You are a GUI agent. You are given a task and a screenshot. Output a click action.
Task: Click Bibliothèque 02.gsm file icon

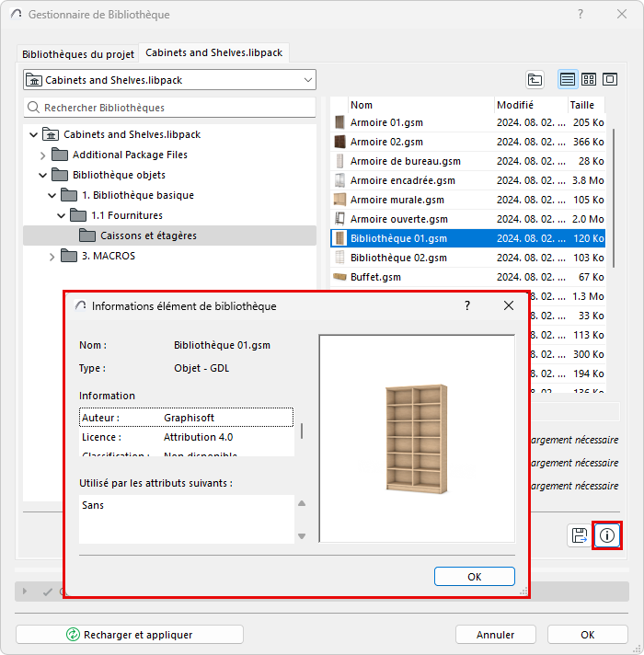click(339, 258)
